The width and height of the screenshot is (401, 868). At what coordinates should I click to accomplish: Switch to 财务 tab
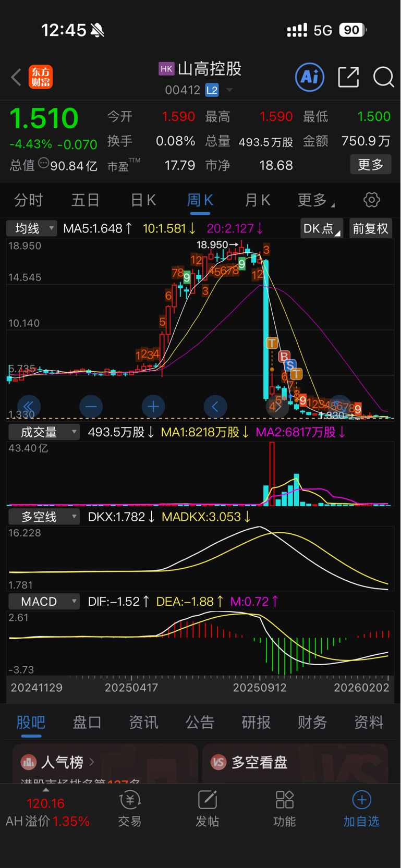tap(312, 722)
